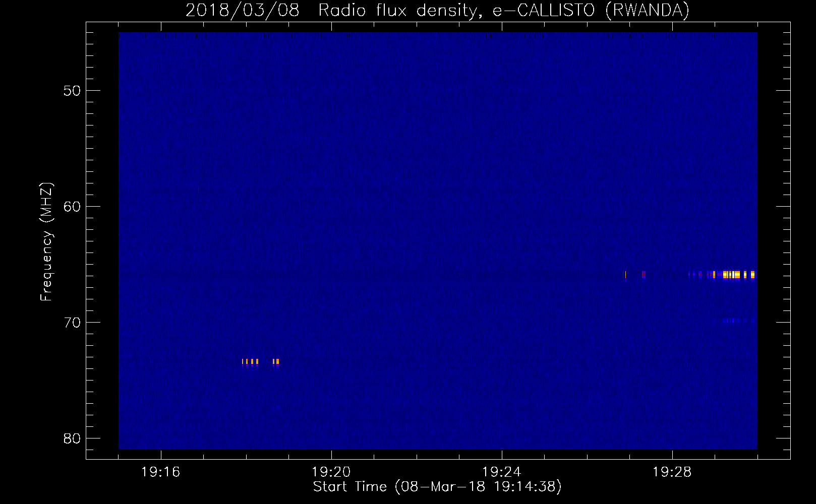816x504 pixels.
Task: Click the 70 frequency tick label
Action: tap(73, 323)
